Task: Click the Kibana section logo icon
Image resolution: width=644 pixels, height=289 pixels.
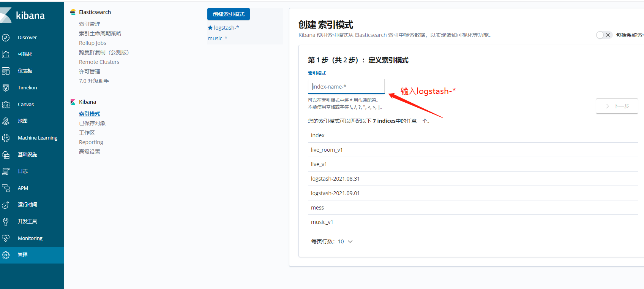Action: point(73,102)
